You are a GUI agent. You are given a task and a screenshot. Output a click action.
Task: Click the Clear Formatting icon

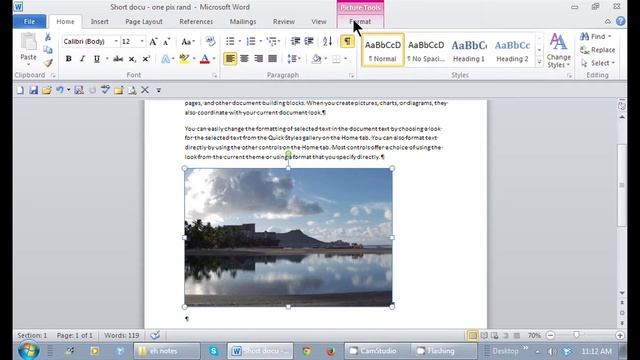click(210, 41)
